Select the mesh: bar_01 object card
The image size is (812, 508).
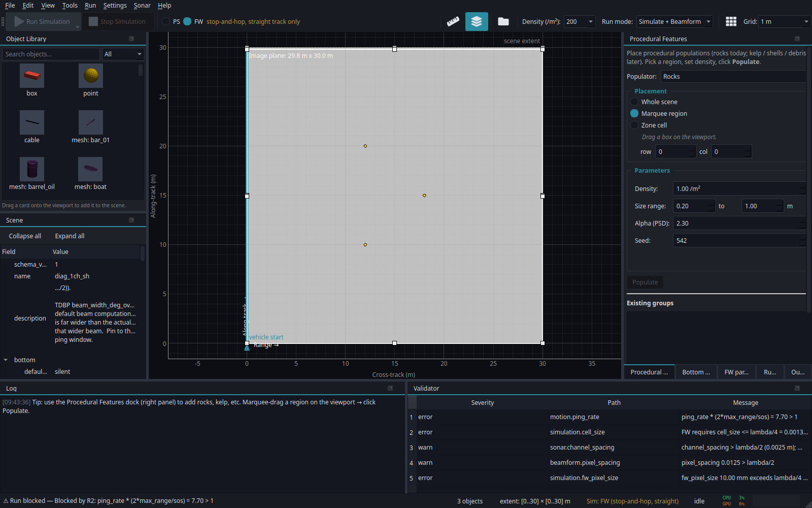pyautogui.click(x=91, y=127)
